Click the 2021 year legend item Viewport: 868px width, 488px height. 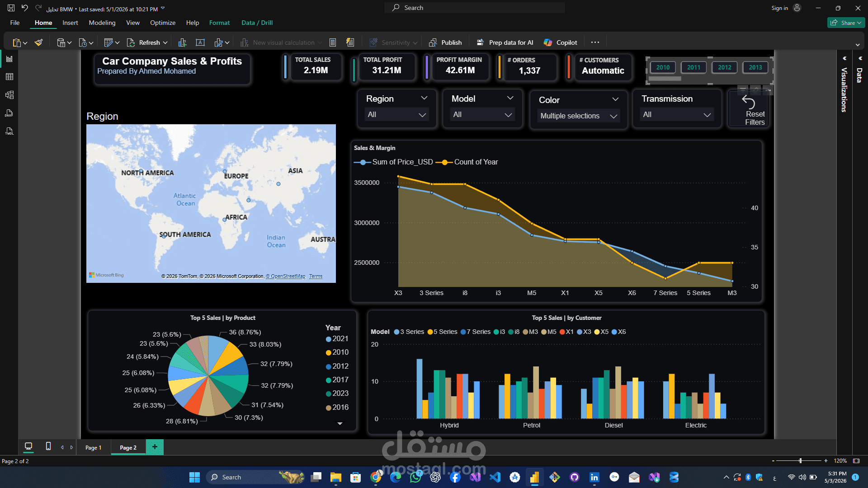(337, 339)
